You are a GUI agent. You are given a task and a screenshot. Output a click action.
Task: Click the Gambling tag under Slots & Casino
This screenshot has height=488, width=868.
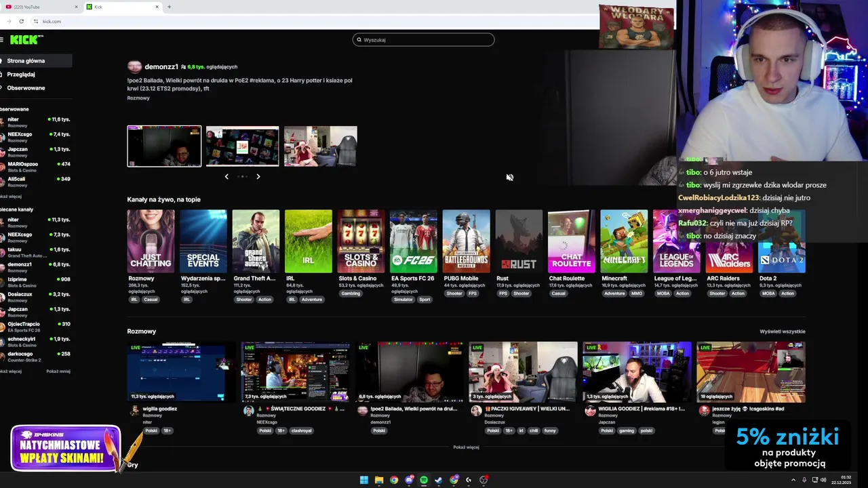[x=351, y=293]
